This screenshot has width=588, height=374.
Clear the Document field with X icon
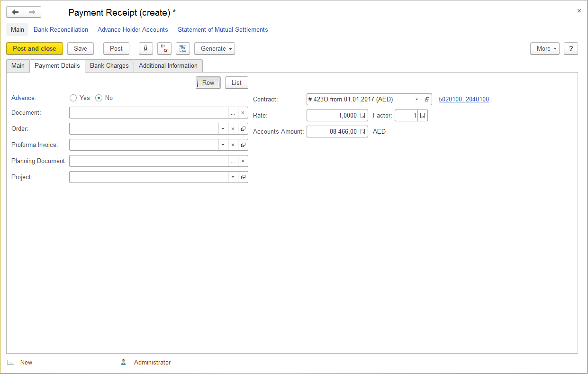(243, 113)
